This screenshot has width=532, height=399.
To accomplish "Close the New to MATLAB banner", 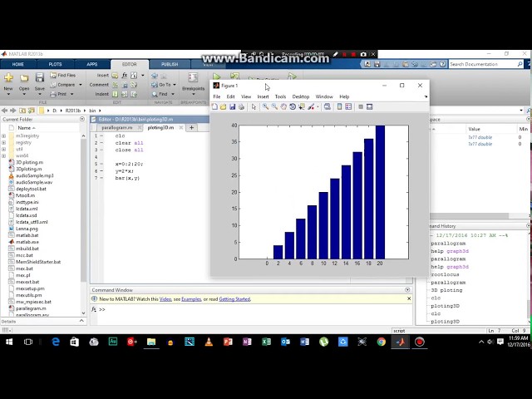I will [409, 298].
